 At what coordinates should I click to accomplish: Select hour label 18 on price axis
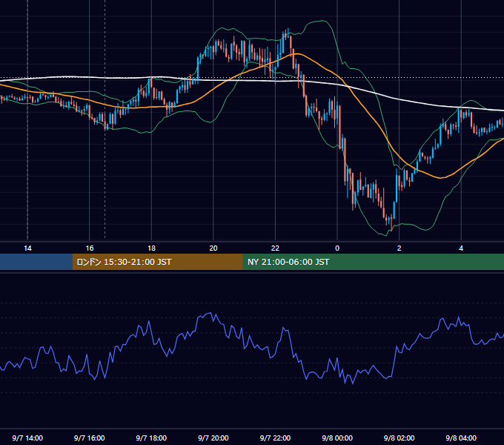(x=151, y=248)
